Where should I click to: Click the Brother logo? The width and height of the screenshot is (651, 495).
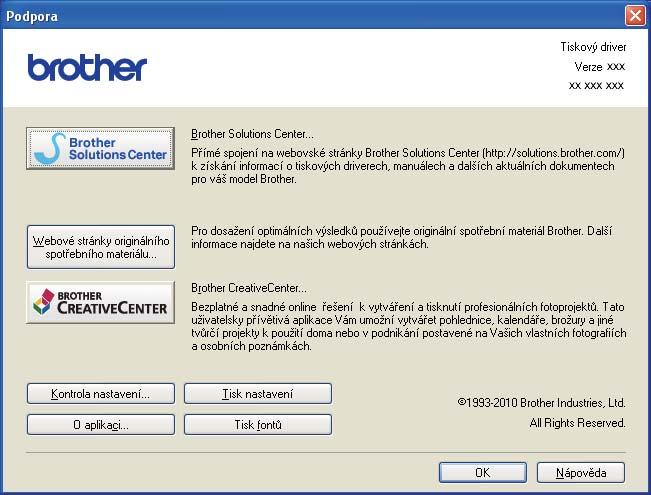(87, 67)
